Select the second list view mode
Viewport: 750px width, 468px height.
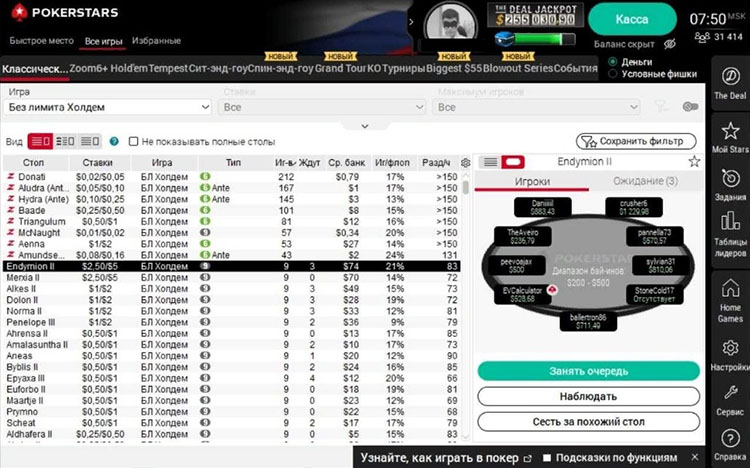[x=65, y=141]
